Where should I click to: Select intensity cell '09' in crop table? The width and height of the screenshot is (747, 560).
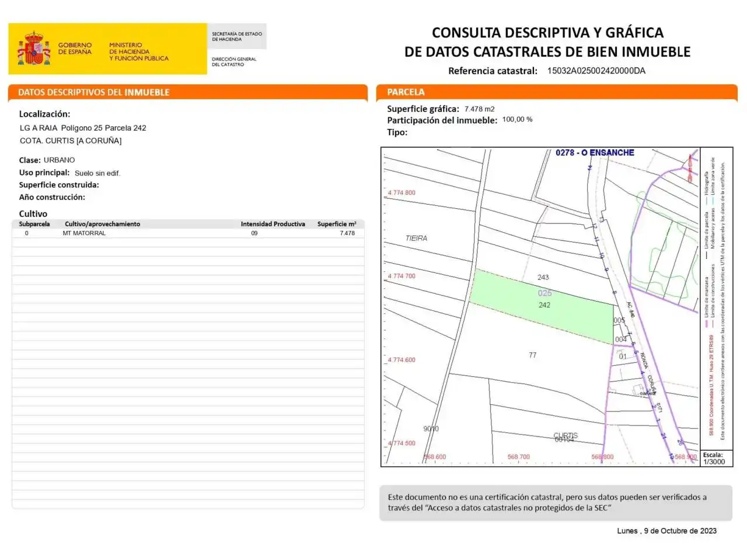coord(254,233)
